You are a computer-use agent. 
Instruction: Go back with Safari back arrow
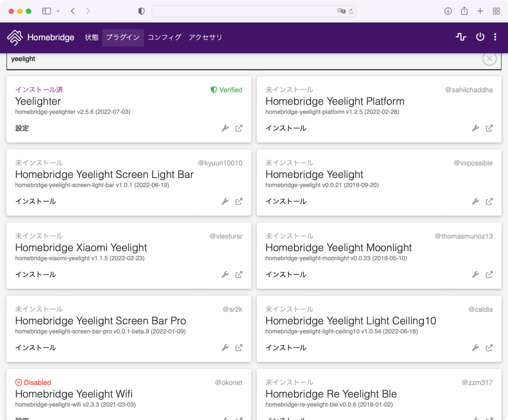click(73, 11)
